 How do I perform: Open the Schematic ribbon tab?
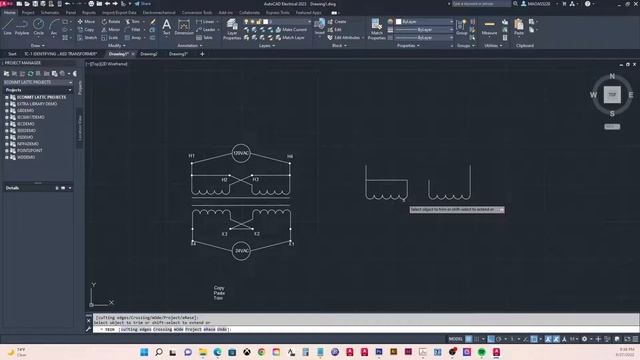(50, 13)
